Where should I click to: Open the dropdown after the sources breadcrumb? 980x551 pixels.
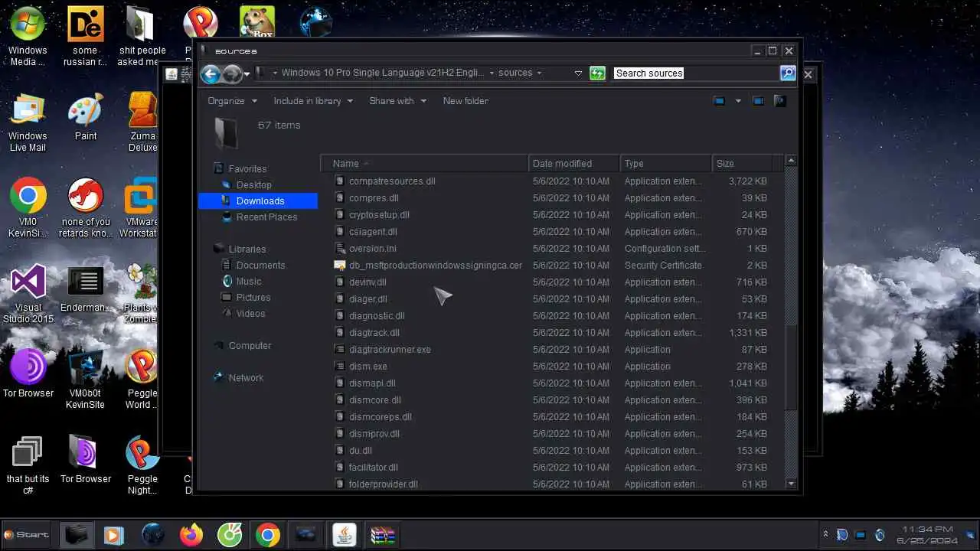click(539, 73)
